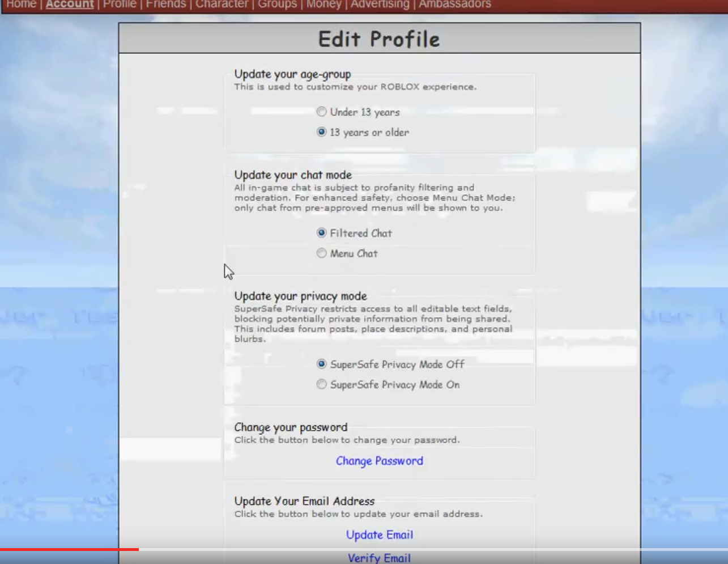Switch chat mode to Menu Chat

pos(322,253)
